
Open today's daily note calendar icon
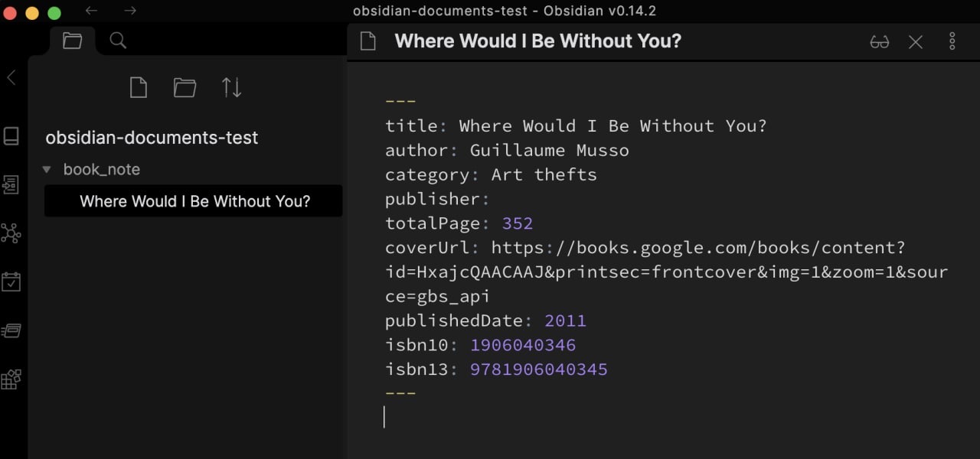tap(11, 282)
